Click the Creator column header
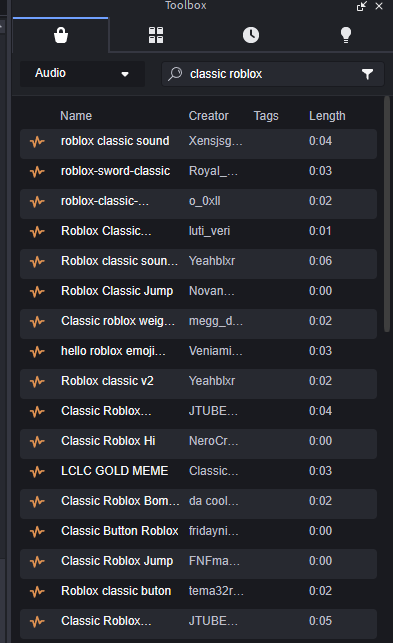 [x=208, y=116]
